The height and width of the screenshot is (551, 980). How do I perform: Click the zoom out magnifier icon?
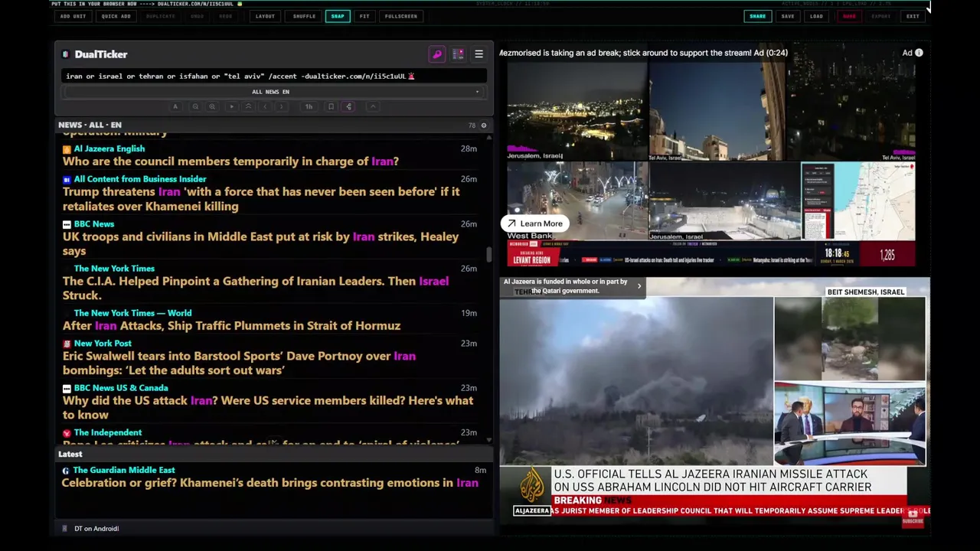tap(195, 106)
